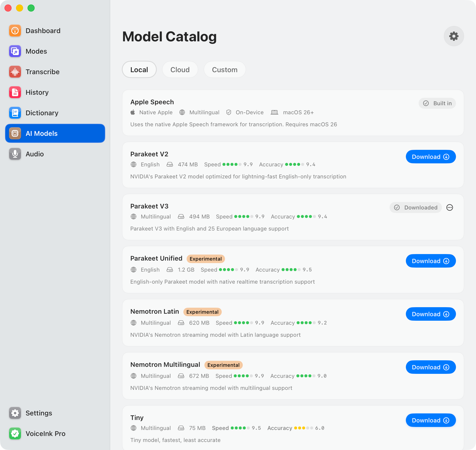Screen dimensions: 476x450
Task: Open the Settings gear in sidebar
Action: (15, 413)
